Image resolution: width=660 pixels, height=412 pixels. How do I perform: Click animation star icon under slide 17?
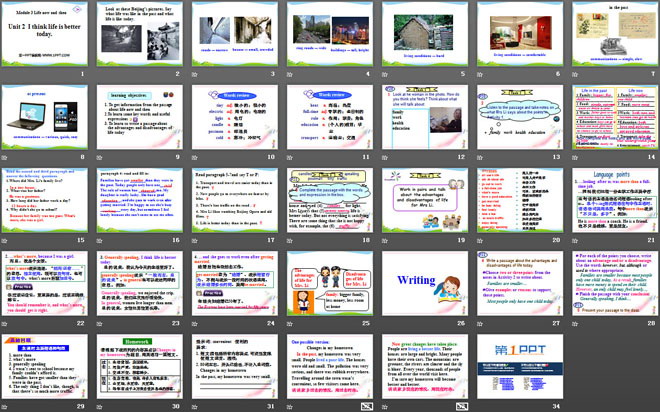pyautogui.click(x=194, y=241)
